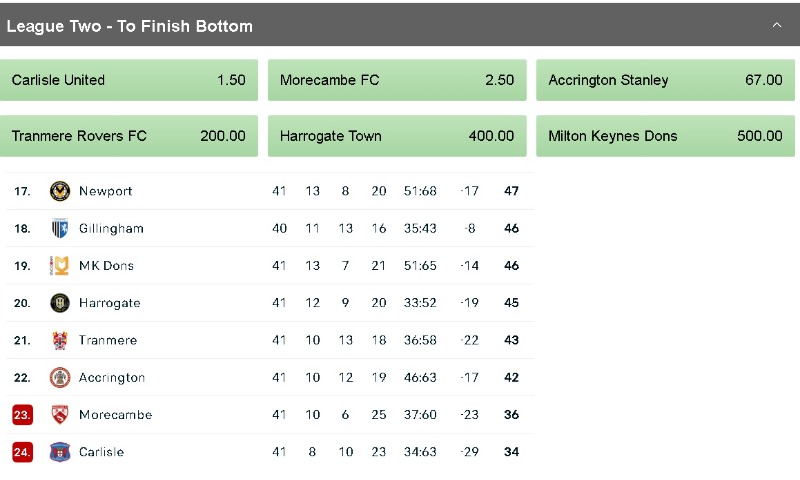
Task: Select Harrogate Town odds 400.00
Action: (x=397, y=136)
